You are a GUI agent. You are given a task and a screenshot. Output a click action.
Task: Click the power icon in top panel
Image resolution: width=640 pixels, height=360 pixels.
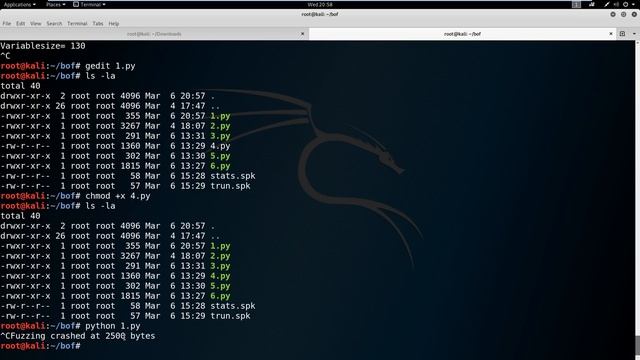pos(625,4)
